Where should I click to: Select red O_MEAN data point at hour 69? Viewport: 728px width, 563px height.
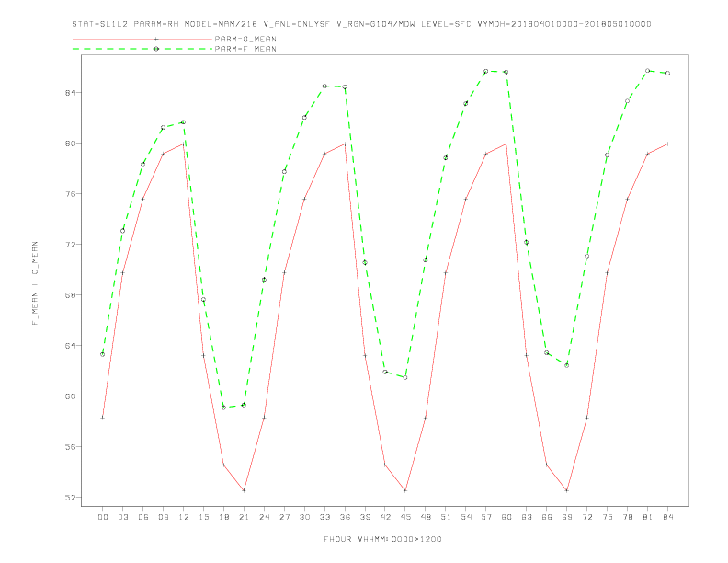click(567, 490)
